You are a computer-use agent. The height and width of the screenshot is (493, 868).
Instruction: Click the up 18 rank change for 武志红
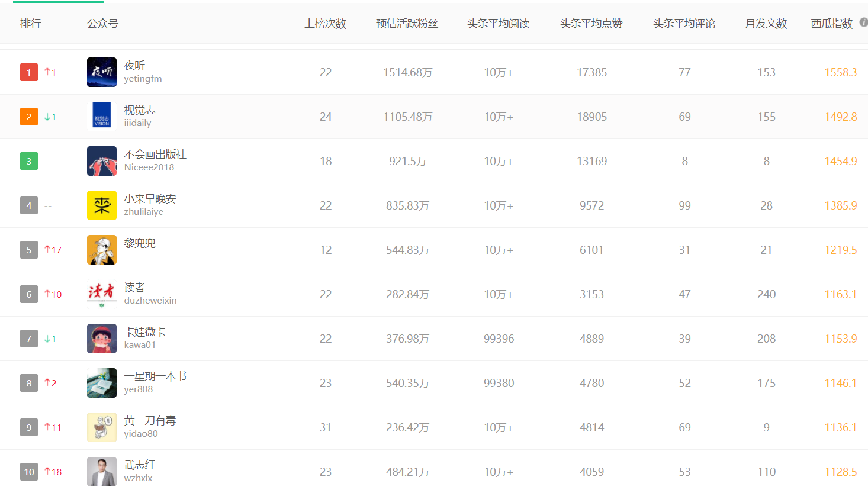tap(53, 472)
